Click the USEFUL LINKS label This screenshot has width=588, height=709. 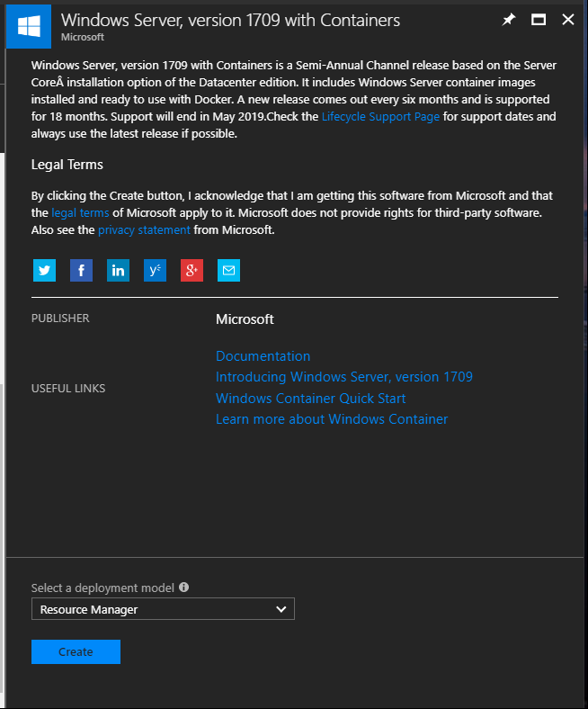pos(68,389)
